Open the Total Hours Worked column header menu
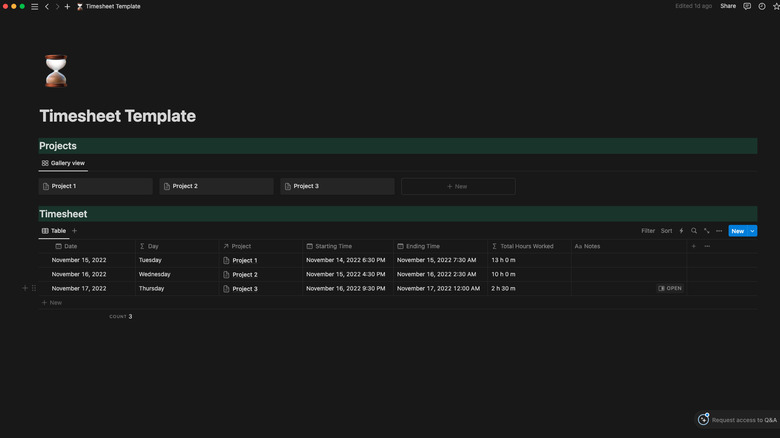The height and width of the screenshot is (438, 780). pos(526,246)
